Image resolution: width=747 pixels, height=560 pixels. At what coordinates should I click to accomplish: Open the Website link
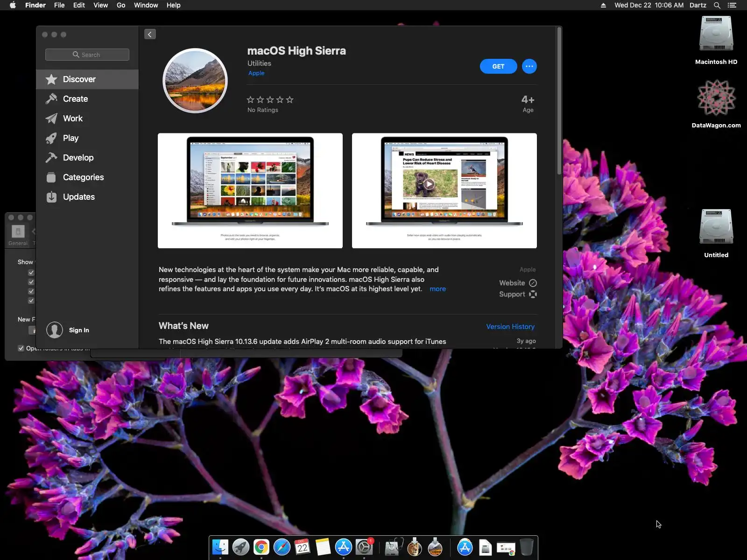518,283
